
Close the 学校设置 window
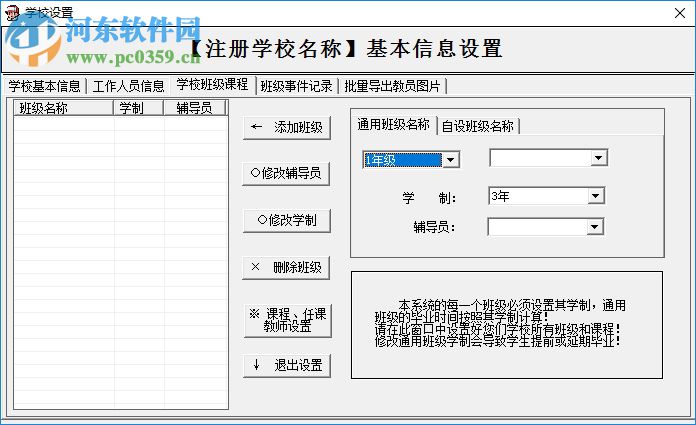point(680,13)
